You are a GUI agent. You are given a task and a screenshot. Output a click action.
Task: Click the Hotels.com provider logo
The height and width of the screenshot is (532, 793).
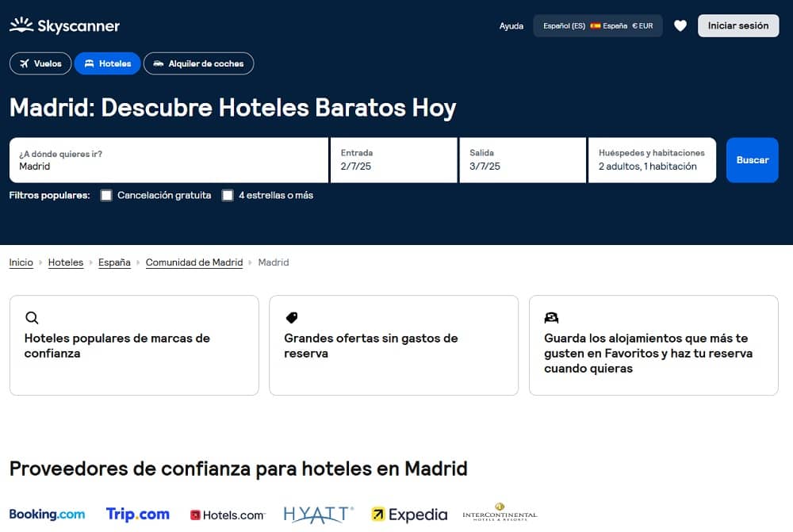(x=228, y=515)
